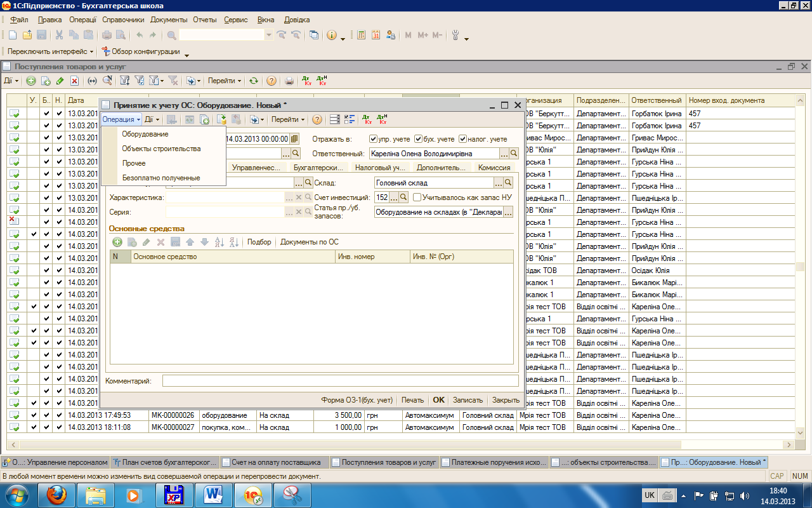This screenshot has height=508, width=812.
Task: Click the calculator icon in main toolbar
Action: 362,36
